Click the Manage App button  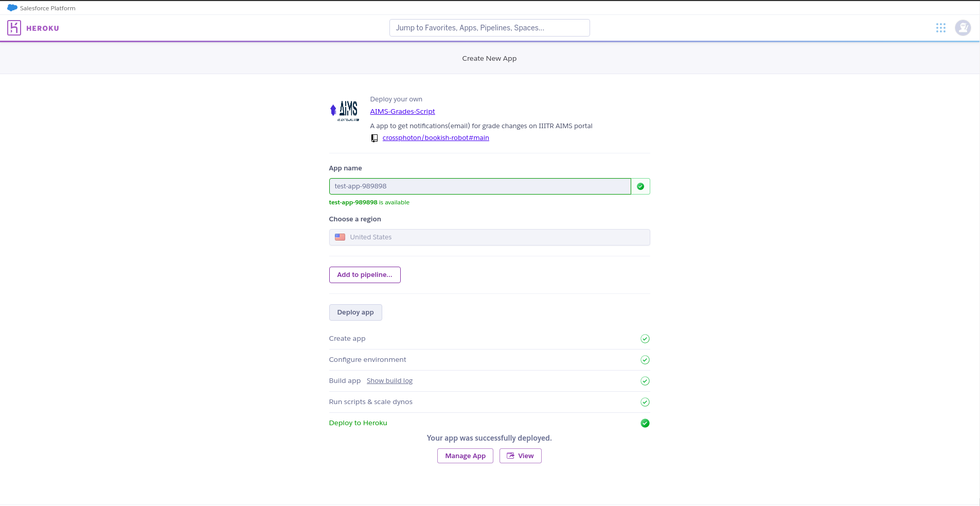[465, 456]
